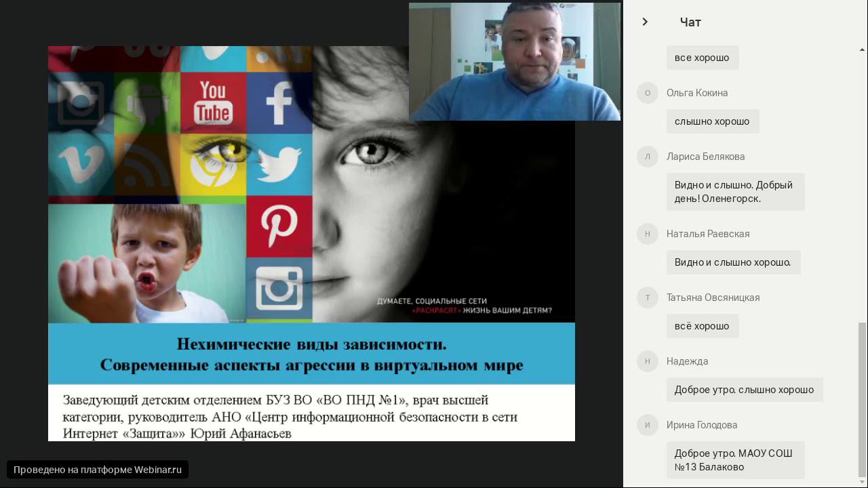Screen dimensions: 868x488
Task: Click the chat scrollbar up arrow
Action: coord(863,49)
